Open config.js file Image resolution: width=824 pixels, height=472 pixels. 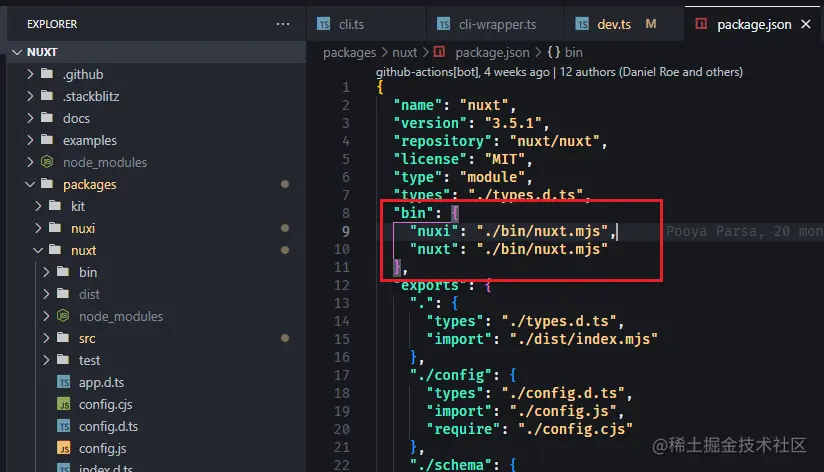click(102, 448)
